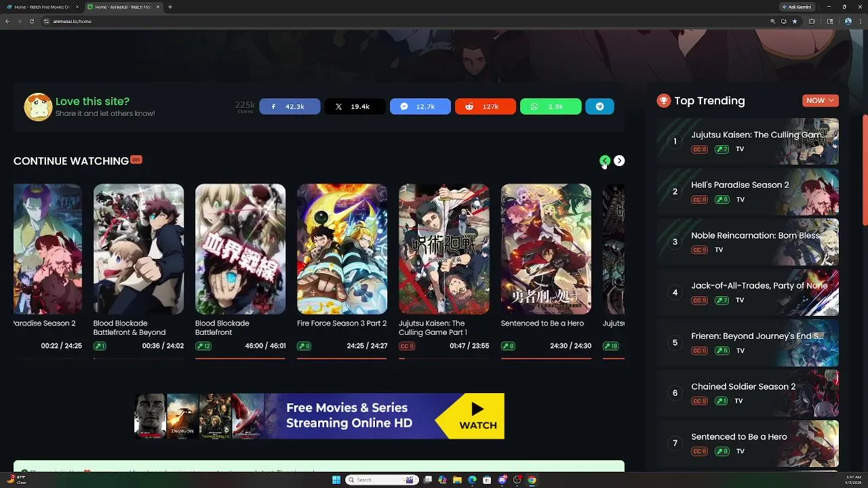This screenshot has height=488, width=868.
Task: Go to next Continue Watching items
Action: [x=619, y=161]
